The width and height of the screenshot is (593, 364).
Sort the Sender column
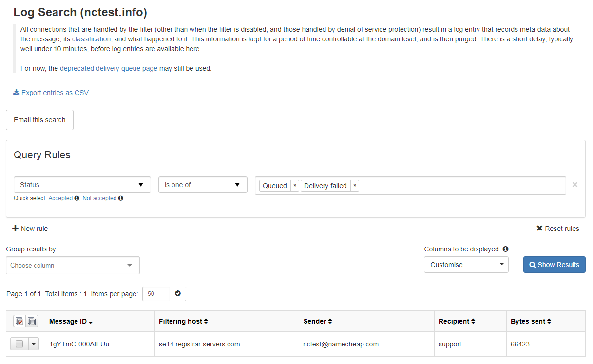click(330, 322)
